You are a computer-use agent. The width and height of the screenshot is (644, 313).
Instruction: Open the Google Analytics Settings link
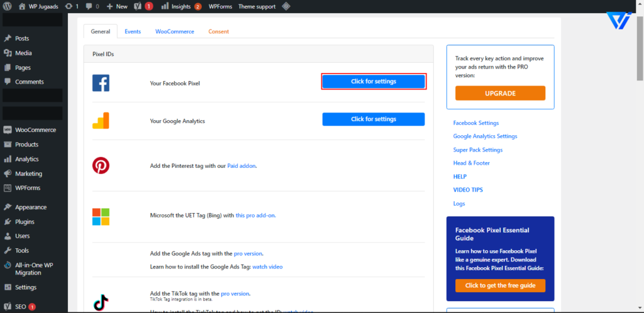[485, 136]
